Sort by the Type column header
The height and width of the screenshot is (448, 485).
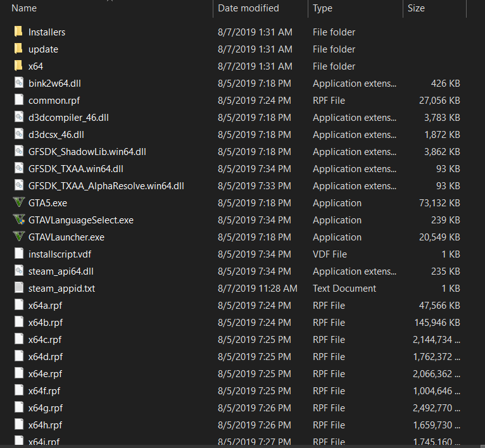click(x=323, y=8)
